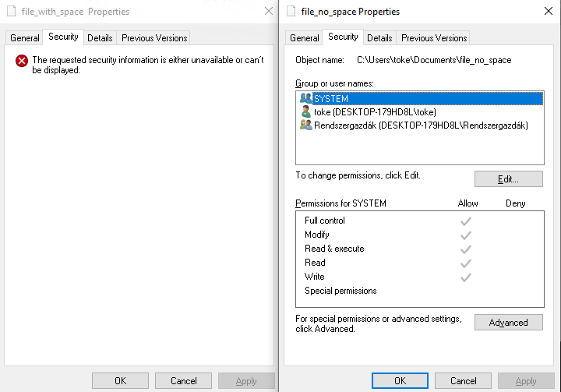Select the SYSTEM group icon in the list
Image resolution: width=561 pixels, height=392 pixels.
[305, 99]
